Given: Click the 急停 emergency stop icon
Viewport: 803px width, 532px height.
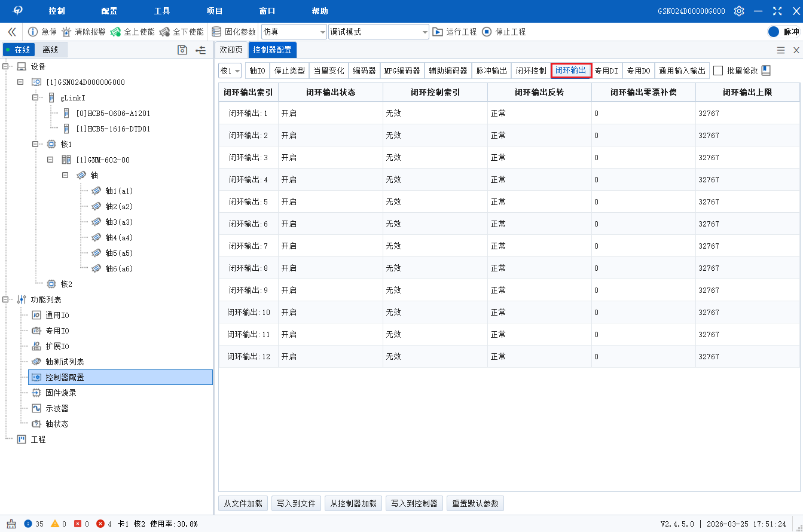Looking at the screenshot, I should coord(33,32).
